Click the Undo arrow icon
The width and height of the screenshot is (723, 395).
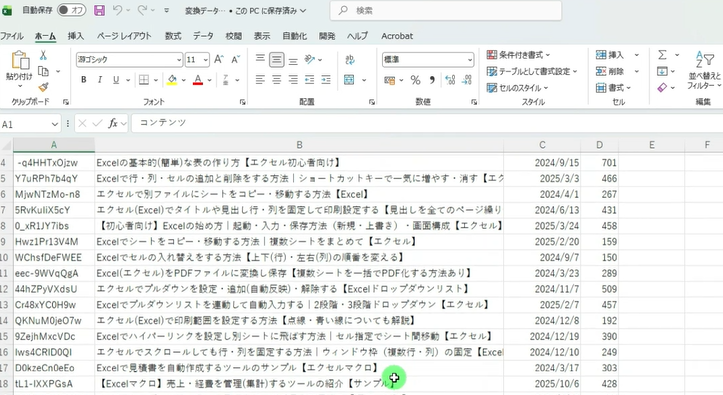(x=118, y=10)
